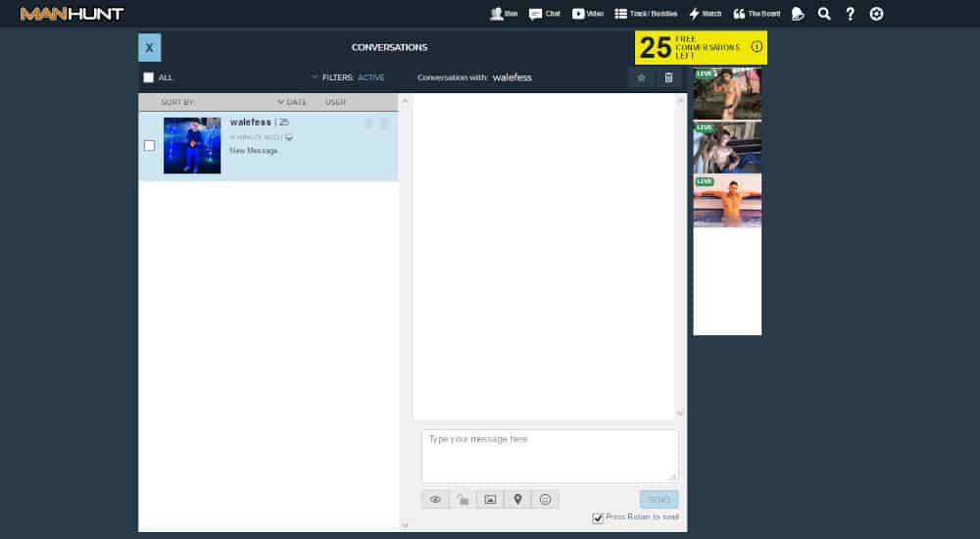Open the Video section in the top navigation

pyautogui.click(x=587, y=14)
